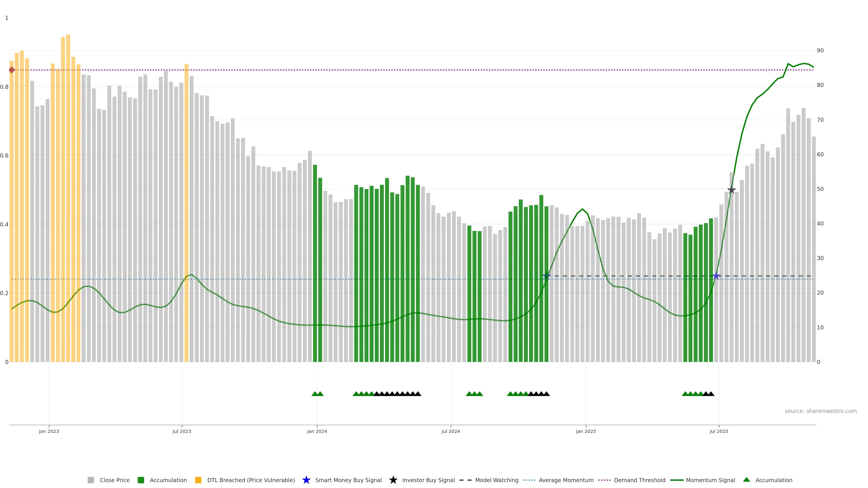Toggle Model Watching legend entry
868x488 pixels.
pos(497,480)
